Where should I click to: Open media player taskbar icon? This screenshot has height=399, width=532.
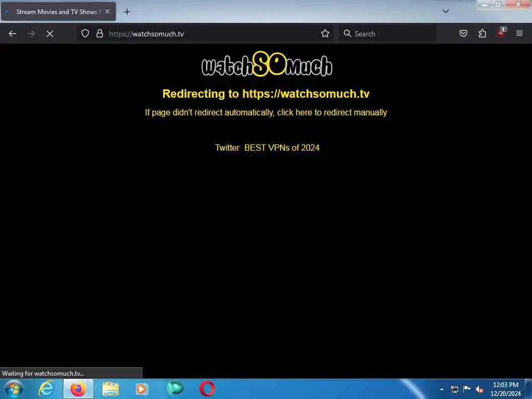coord(142,389)
